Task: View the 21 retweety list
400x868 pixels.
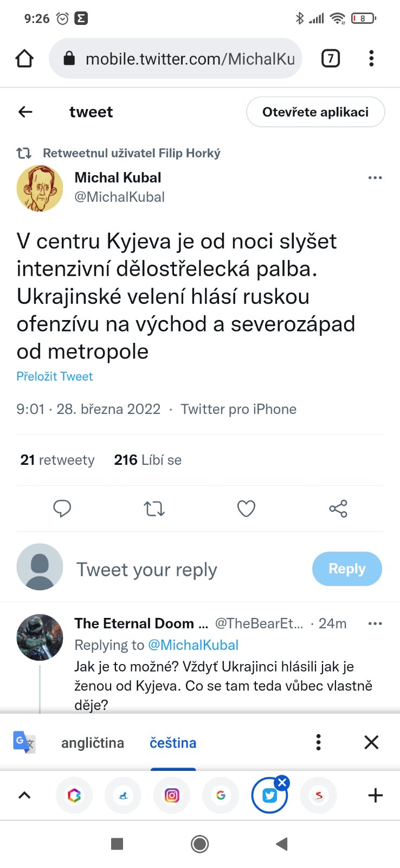Action: 57,460
